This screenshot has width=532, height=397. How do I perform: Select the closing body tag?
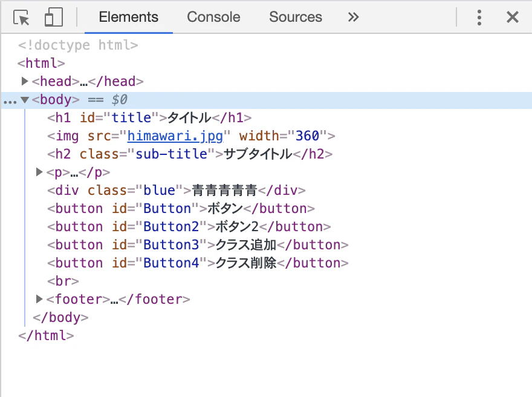click(60, 318)
